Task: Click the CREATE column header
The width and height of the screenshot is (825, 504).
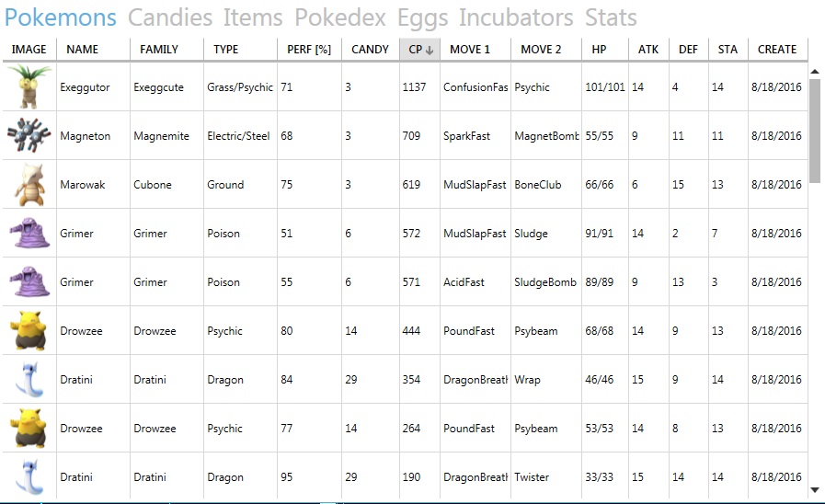Action: coord(777,50)
